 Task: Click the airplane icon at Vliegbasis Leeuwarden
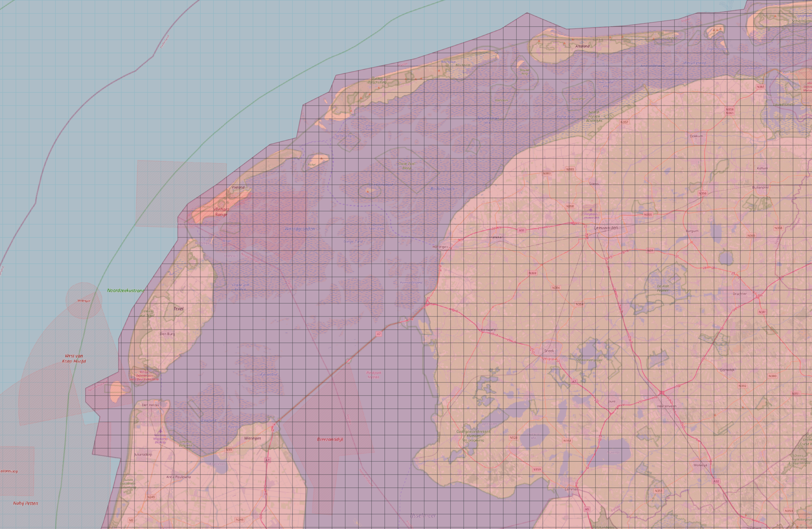591,210
